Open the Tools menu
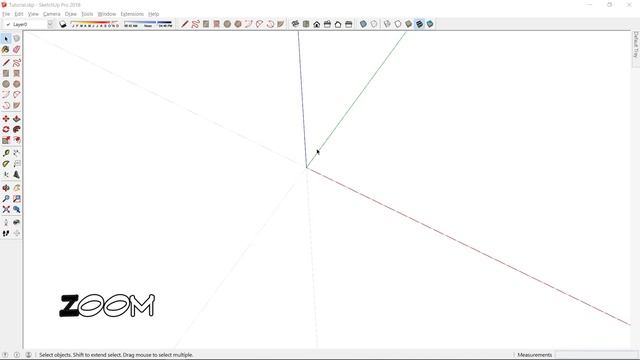The image size is (640, 360). click(x=87, y=14)
